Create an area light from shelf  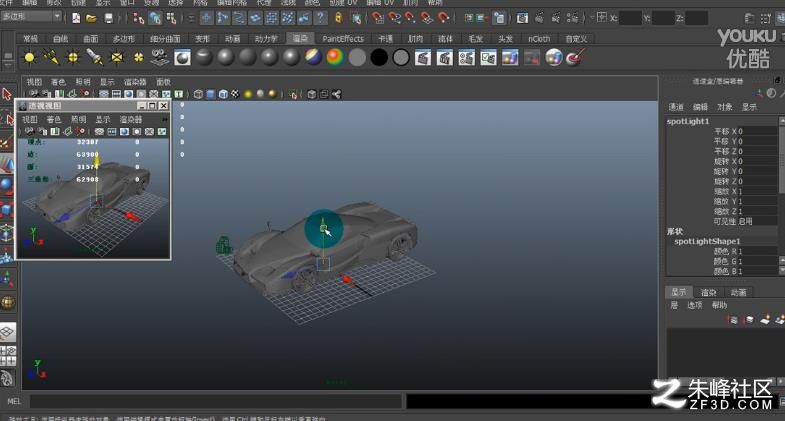click(117, 58)
